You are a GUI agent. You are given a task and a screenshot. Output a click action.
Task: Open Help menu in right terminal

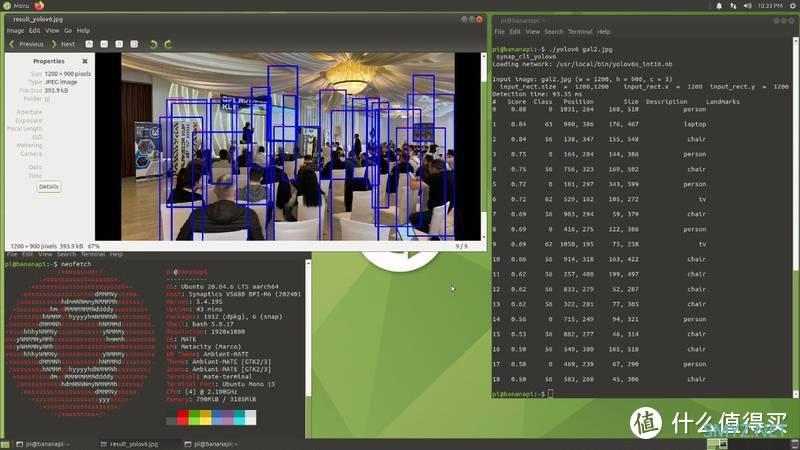[604, 32]
